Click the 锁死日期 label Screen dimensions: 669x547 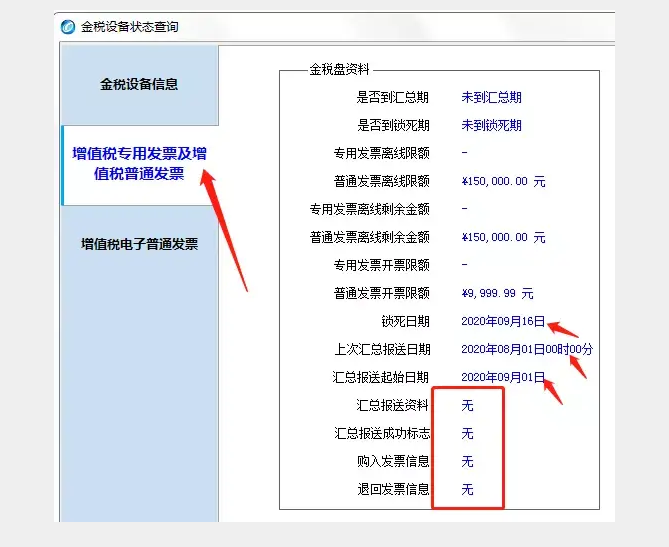coord(405,321)
